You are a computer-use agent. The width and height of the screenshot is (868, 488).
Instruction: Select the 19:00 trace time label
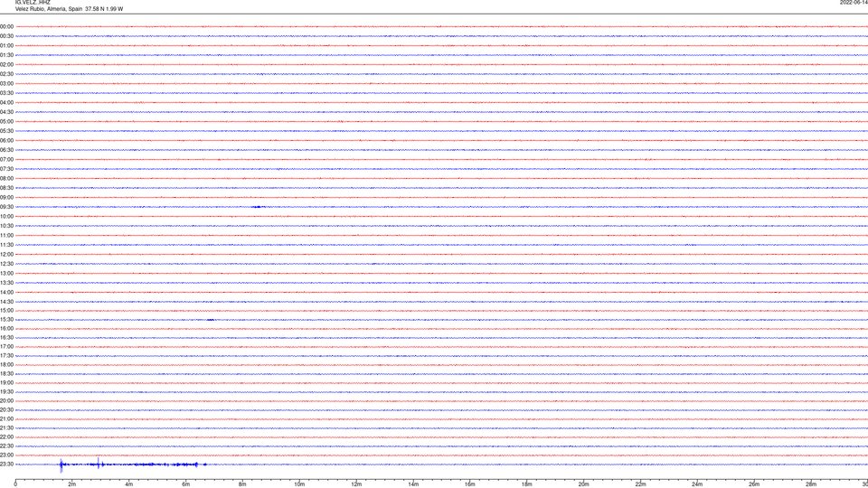coord(6,383)
